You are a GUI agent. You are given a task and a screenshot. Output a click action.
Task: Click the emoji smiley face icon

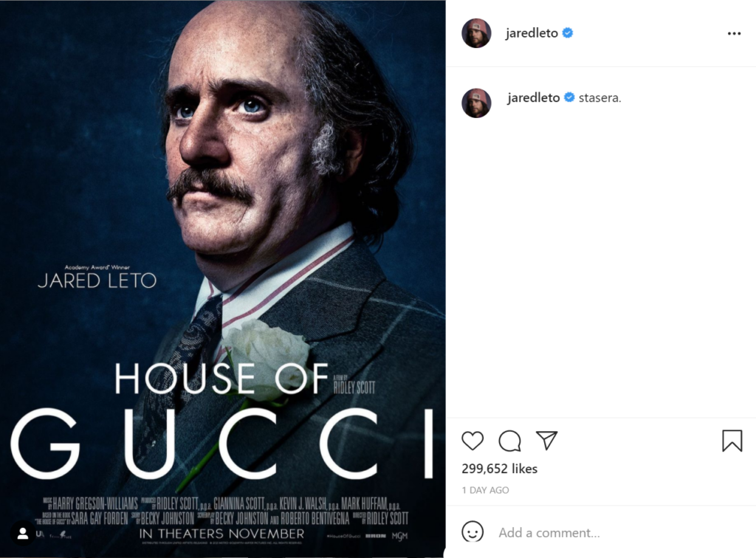[472, 532]
